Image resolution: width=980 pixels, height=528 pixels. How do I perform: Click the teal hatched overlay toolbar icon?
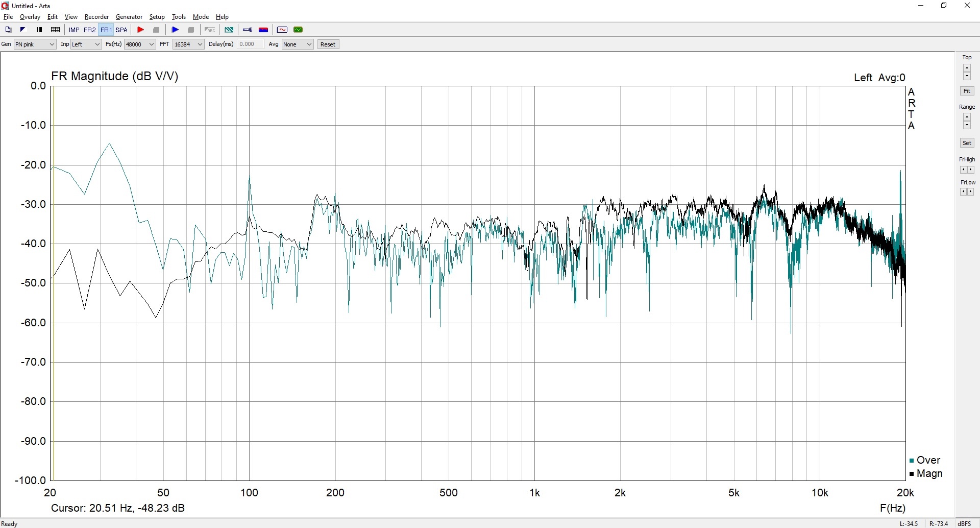(229, 30)
